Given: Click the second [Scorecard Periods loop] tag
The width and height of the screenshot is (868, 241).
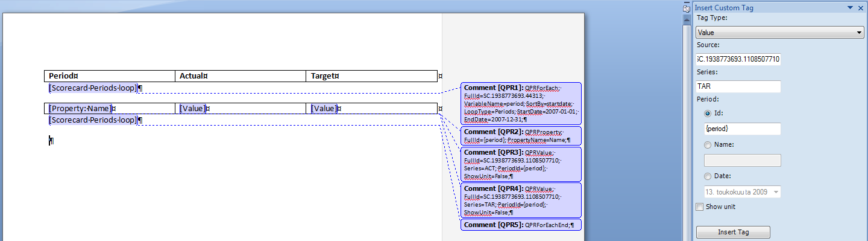Looking at the screenshot, I should 93,120.
